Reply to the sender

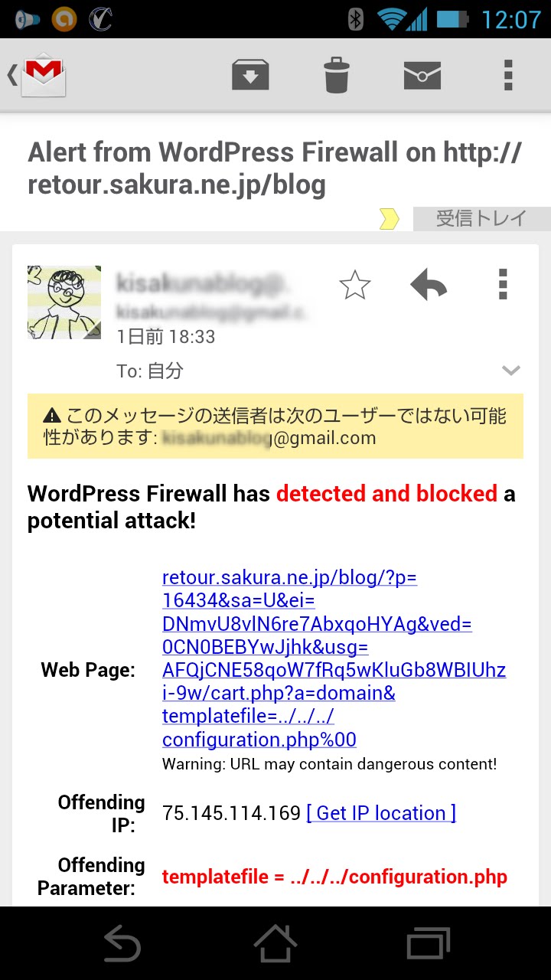[429, 285]
